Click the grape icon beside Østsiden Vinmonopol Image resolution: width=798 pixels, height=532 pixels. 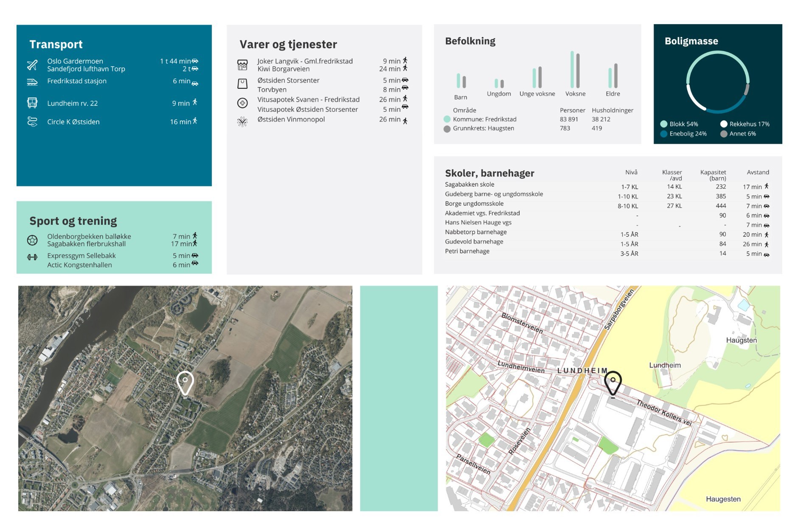(x=242, y=122)
